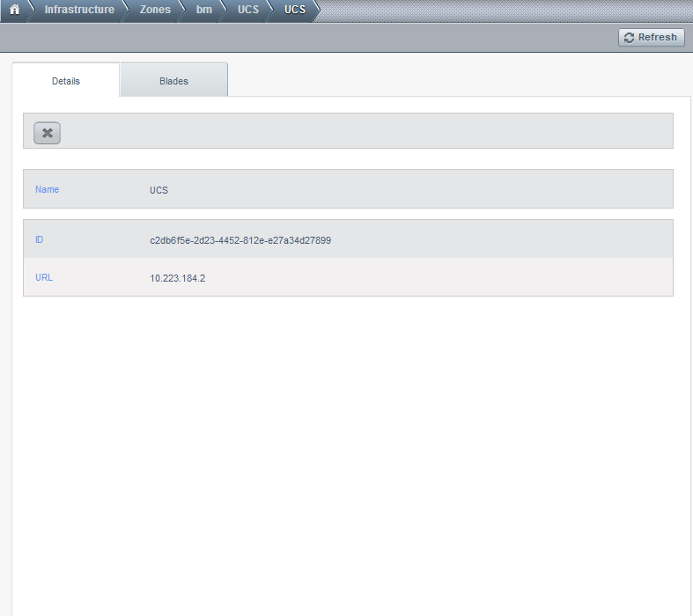
Task: Delete UCS manager with X icon
Action: 48,133
